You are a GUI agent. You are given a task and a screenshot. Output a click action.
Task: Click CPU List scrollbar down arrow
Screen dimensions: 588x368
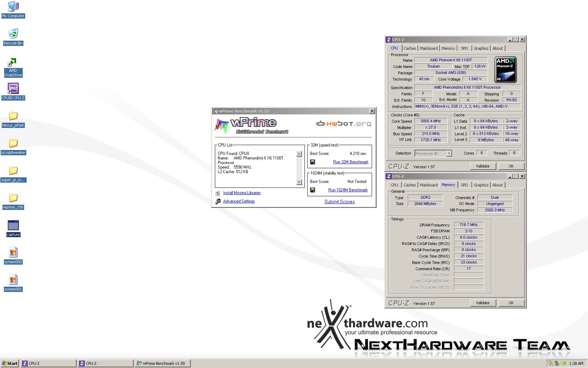pos(299,182)
